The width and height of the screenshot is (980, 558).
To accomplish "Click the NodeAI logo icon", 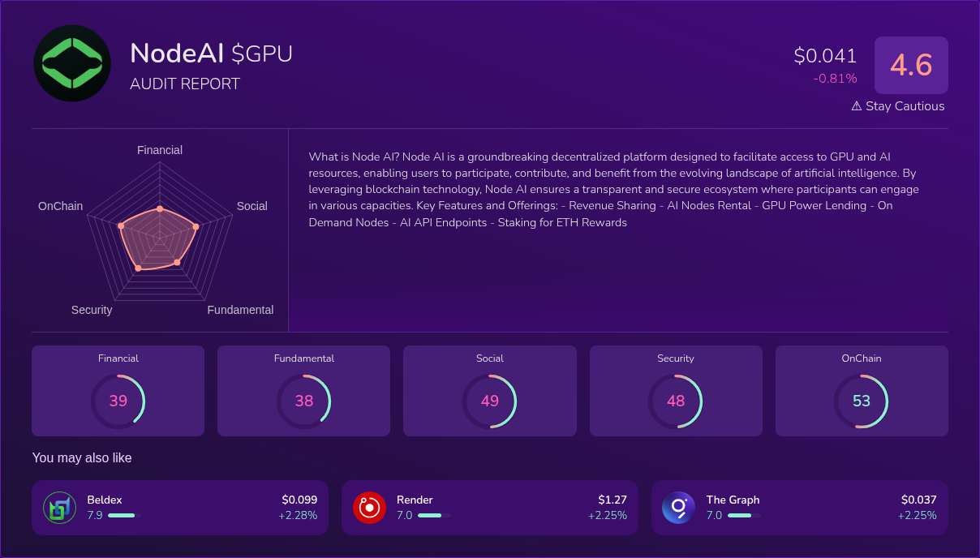I will point(71,63).
